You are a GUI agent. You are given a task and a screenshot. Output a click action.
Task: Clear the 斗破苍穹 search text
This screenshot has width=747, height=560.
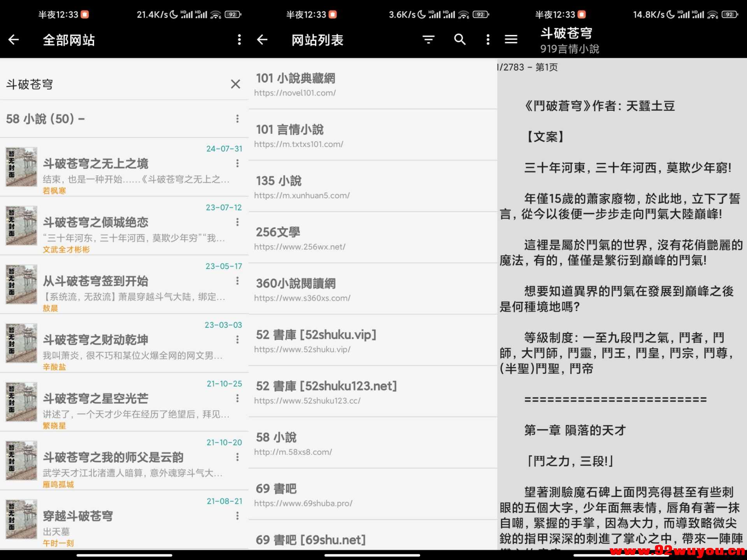pos(235,84)
